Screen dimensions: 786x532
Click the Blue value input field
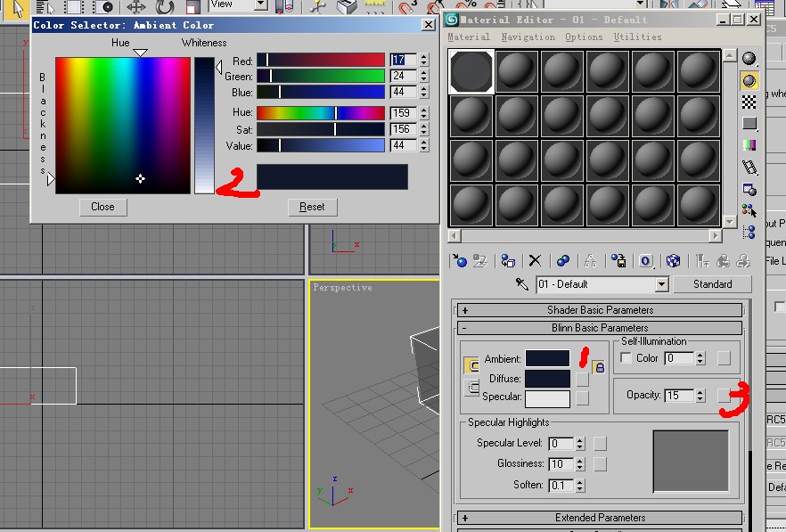[x=404, y=93]
